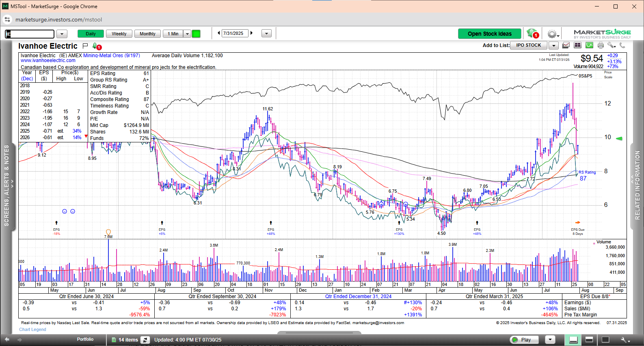Screen dimensions: 644x346
Task: Expand the symbol history dropdown
Action: 62,34
